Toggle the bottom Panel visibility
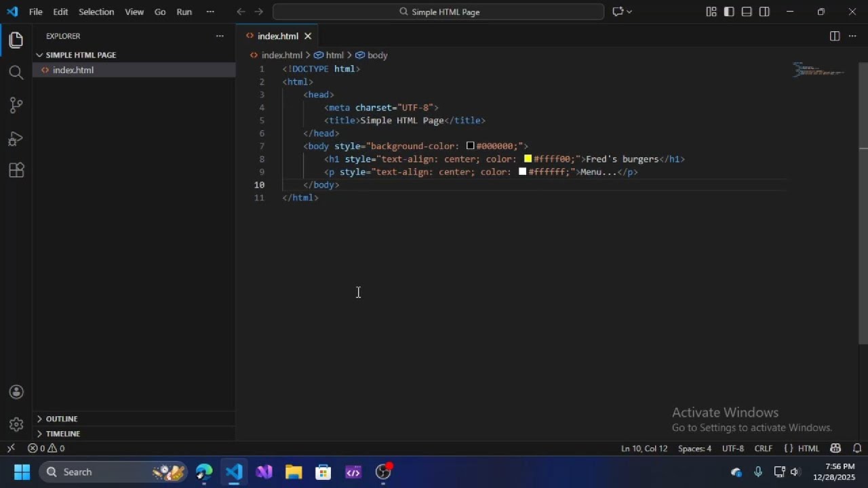This screenshot has height=488, width=868. click(747, 12)
